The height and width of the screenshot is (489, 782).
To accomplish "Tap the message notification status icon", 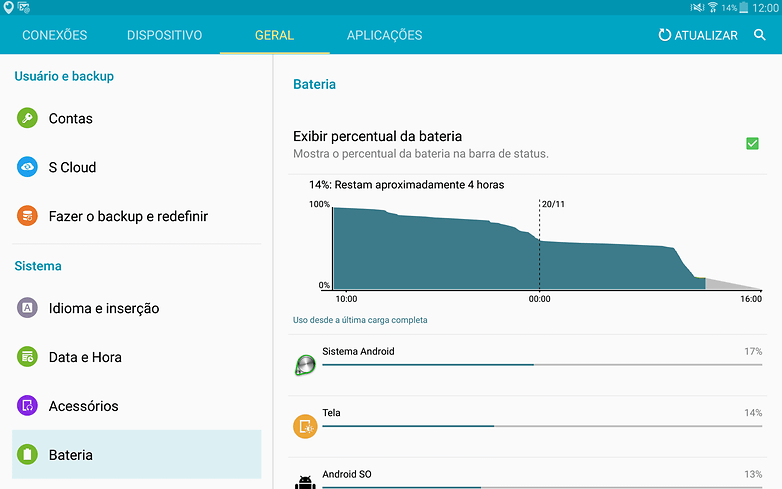I will click(23, 7).
